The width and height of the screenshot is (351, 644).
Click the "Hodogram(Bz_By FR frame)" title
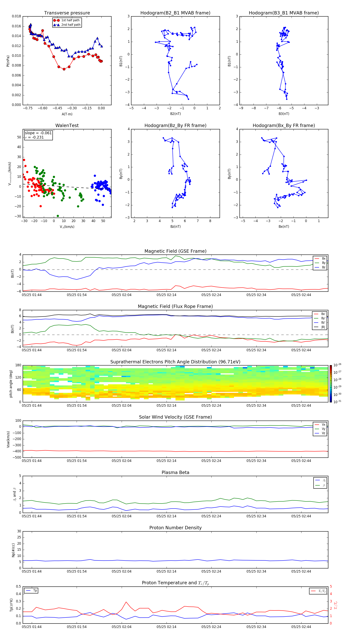coord(175,125)
